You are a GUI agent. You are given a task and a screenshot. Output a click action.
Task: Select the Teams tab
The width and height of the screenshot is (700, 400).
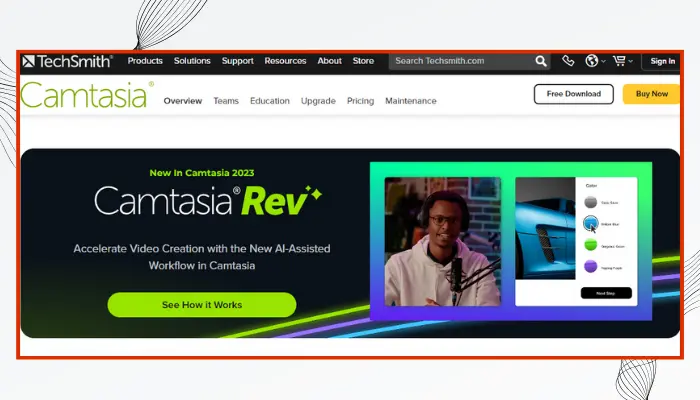tap(226, 101)
